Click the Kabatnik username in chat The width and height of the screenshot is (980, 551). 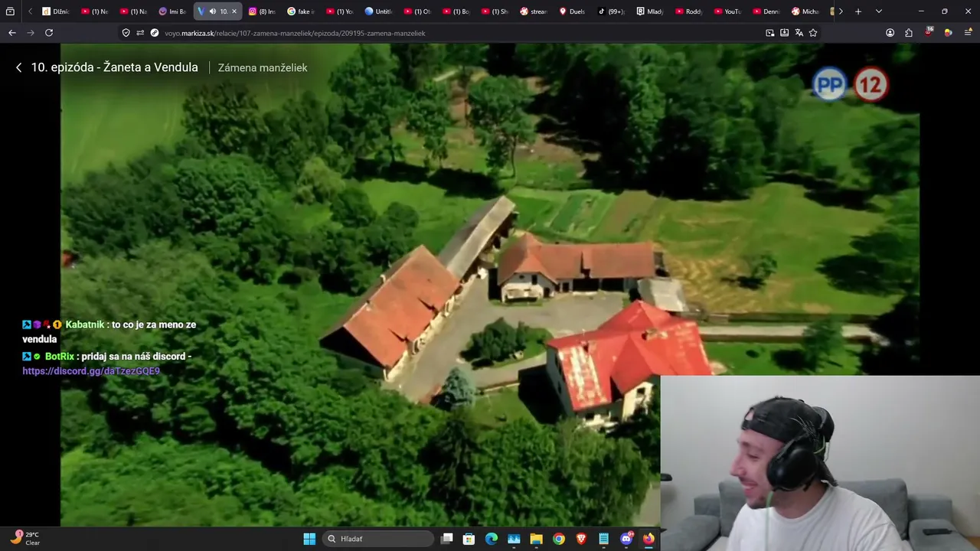coord(85,324)
